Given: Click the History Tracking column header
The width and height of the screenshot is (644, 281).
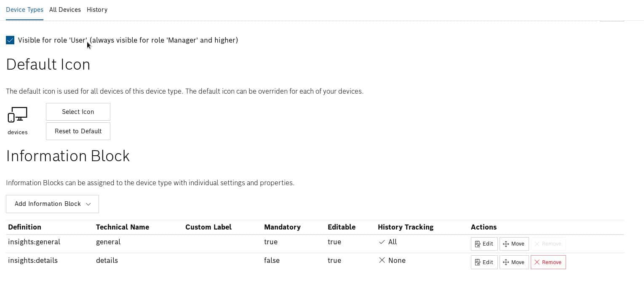Looking at the screenshot, I should click(406, 227).
